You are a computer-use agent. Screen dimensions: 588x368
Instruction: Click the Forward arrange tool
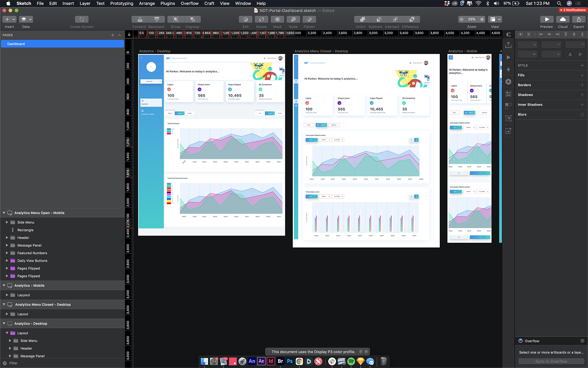140,19
